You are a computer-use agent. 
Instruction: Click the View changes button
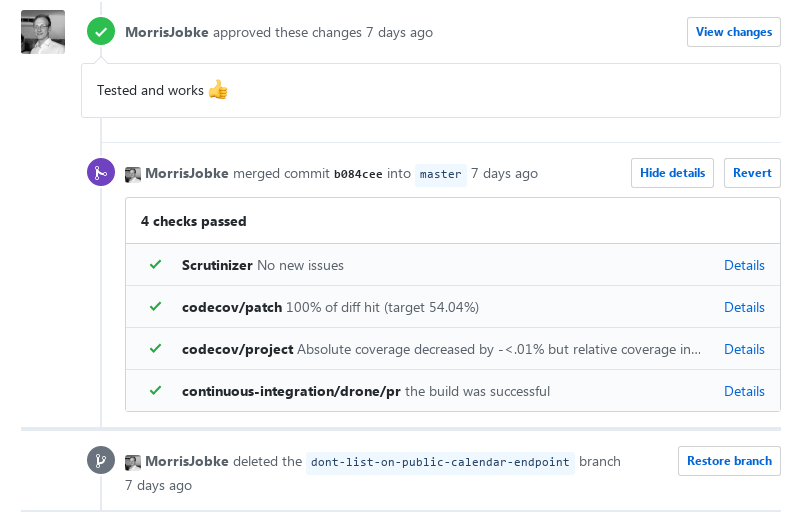[x=734, y=32]
